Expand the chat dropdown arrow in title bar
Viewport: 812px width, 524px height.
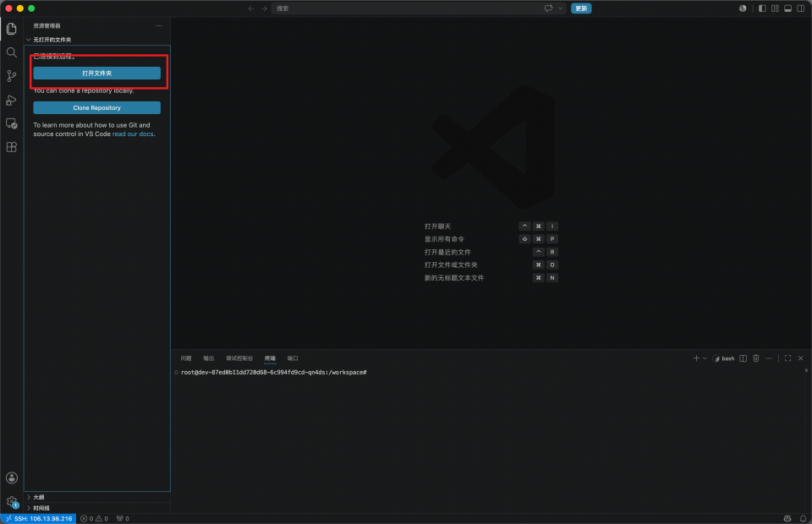[560, 8]
